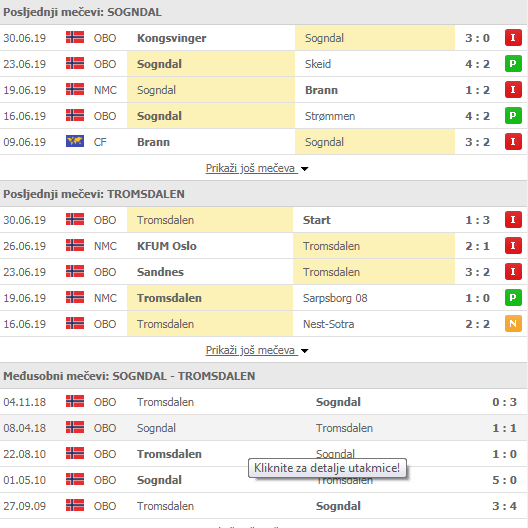The height and width of the screenshot is (528, 528).
Task: Open the 27.09.09 Tromsdalen-Sogndal 3:4 match
Action: (x=264, y=506)
